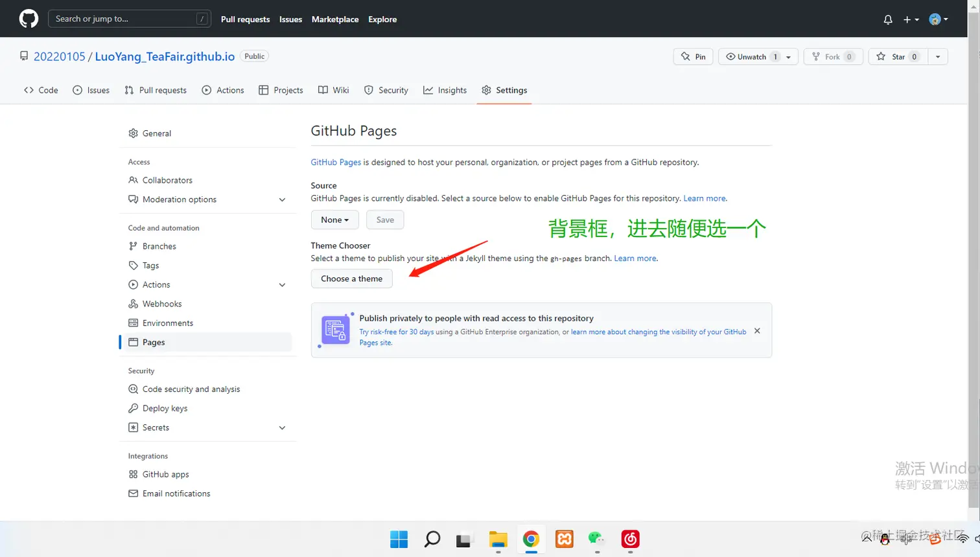Open Windows taskbar search

pos(432,539)
